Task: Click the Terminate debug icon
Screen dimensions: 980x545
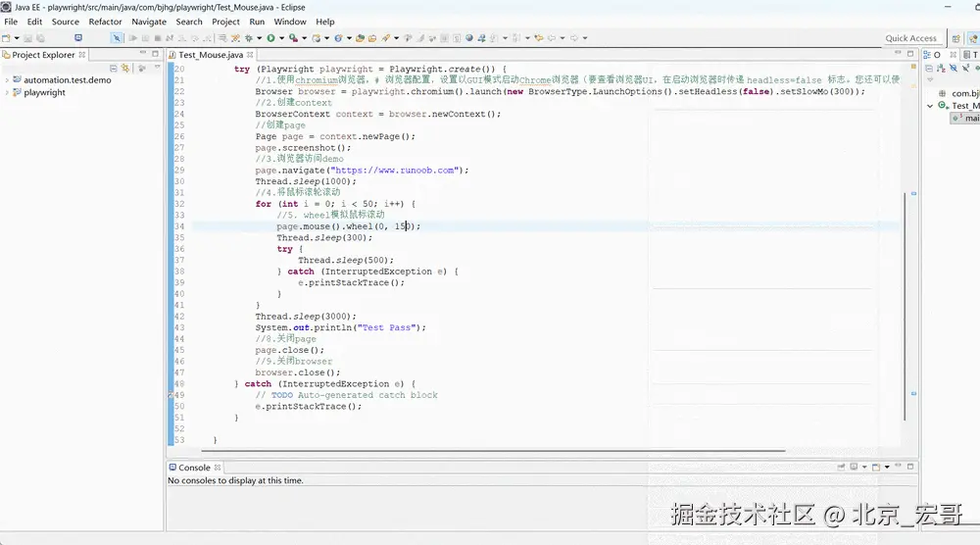Action: pyautogui.click(x=158, y=38)
